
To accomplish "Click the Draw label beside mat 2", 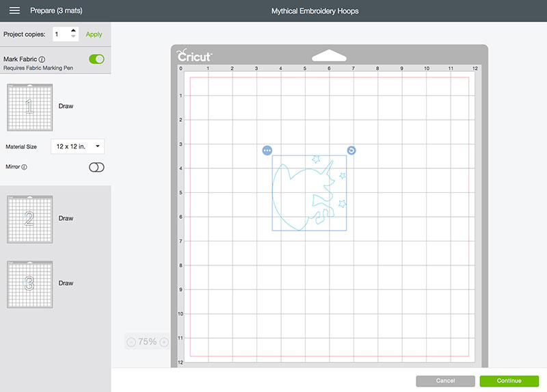I will (x=66, y=218).
